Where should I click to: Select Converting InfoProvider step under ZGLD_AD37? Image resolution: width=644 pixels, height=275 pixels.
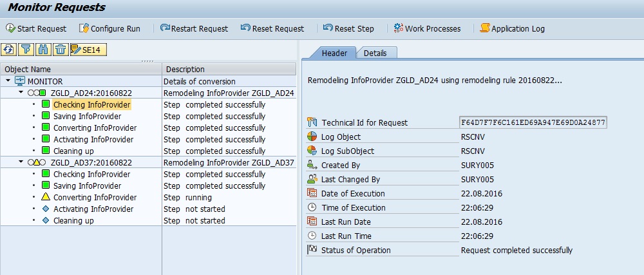click(x=95, y=198)
